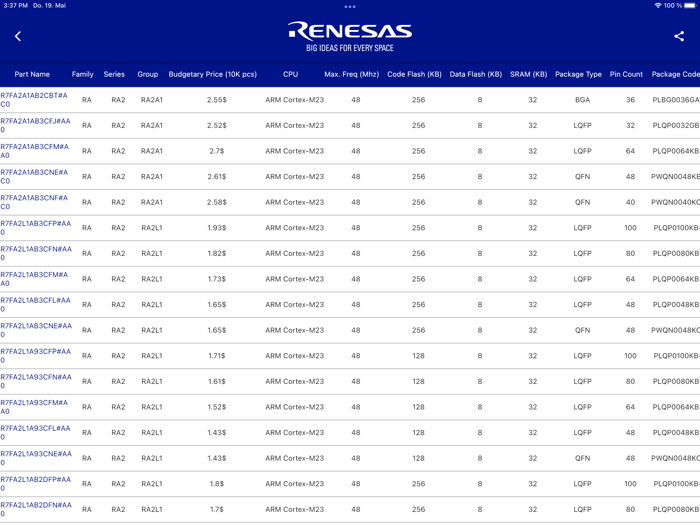Open part R7FA2L1AB3CFN#AA0

coord(36,253)
